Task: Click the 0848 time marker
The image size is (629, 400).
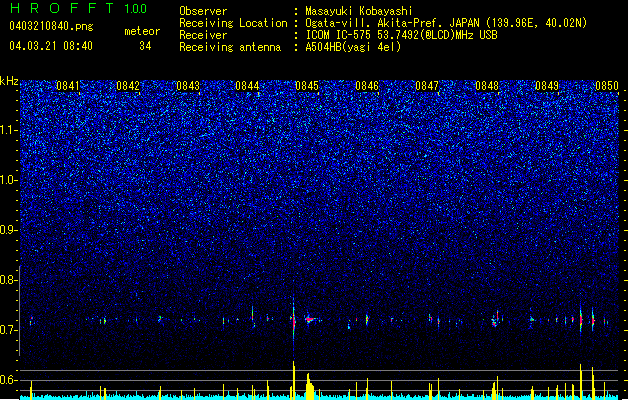Action: tap(487, 86)
